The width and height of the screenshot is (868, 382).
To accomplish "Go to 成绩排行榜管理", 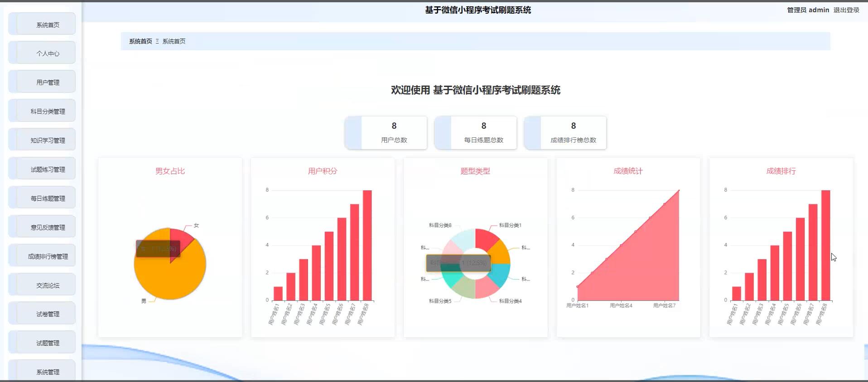I will [42, 256].
